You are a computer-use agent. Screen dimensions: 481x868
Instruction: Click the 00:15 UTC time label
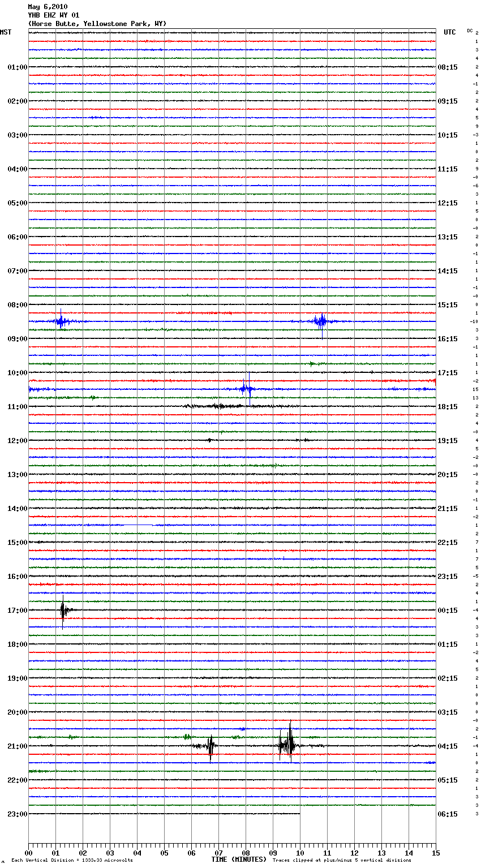coord(448,611)
